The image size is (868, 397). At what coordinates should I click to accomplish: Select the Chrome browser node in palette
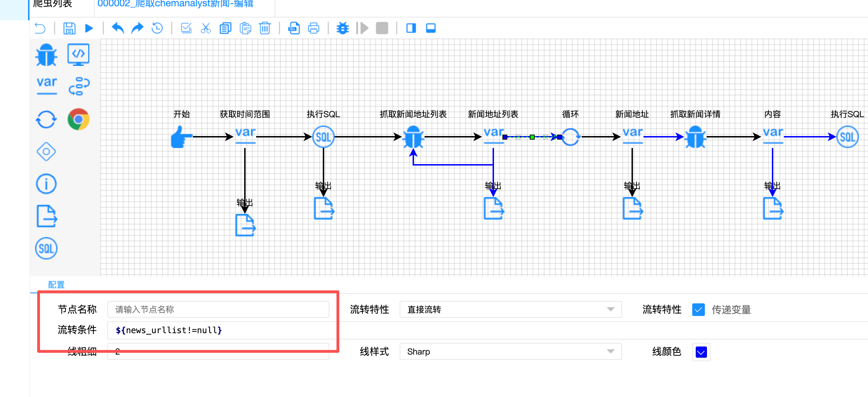79,119
